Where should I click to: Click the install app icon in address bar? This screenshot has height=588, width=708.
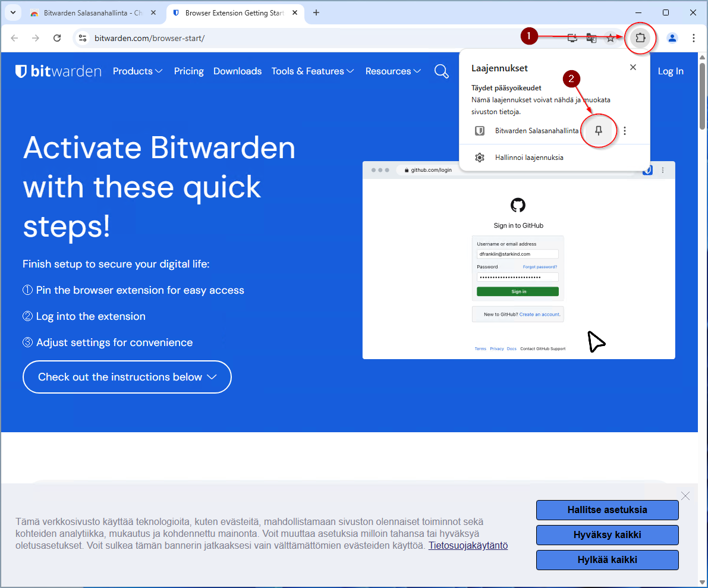click(572, 38)
